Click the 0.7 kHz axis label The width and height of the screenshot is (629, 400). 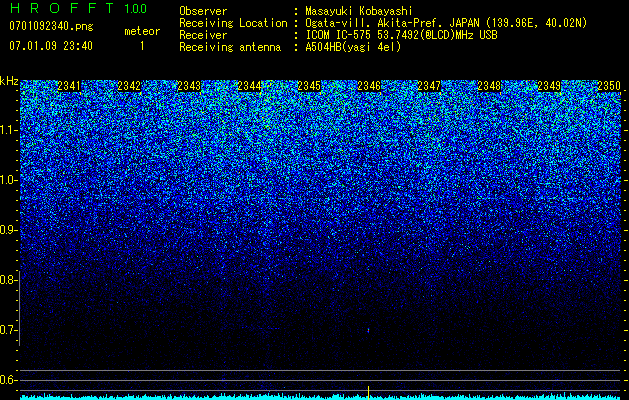tap(8, 330)
